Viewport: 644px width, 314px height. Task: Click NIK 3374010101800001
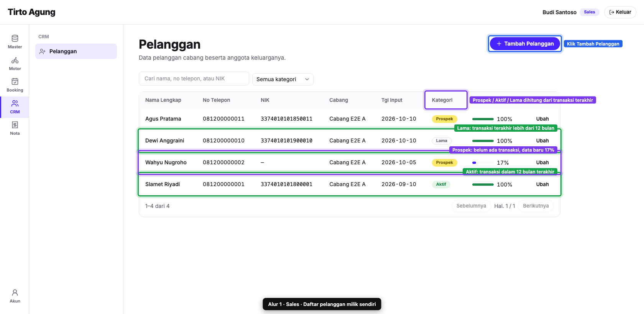click(x=287, y=185)
